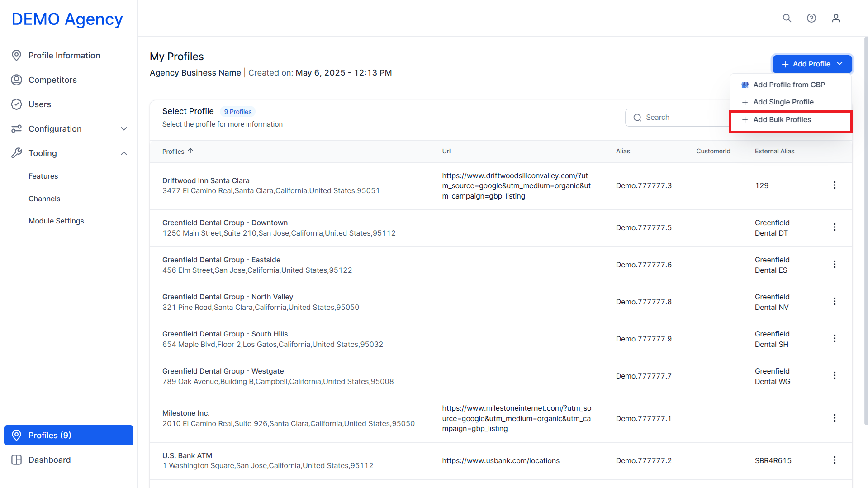Sort by the CustomerId column header
The width and height of the screenshot is (868, 488).
point(713,151)
